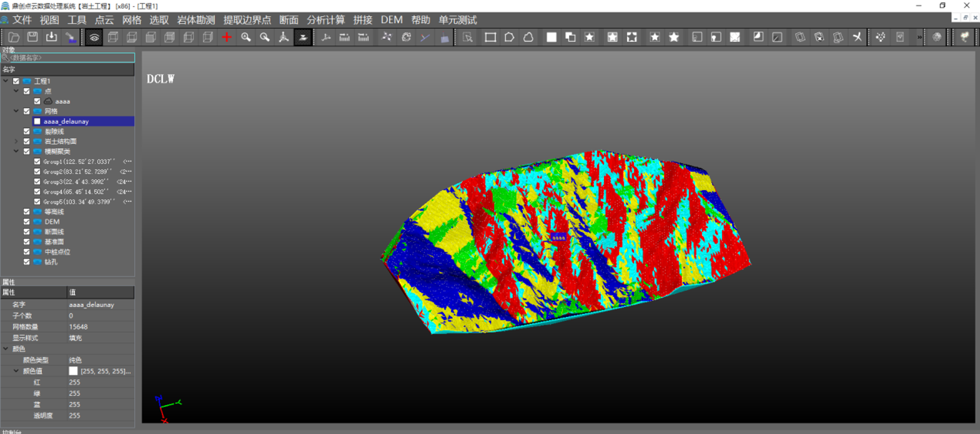Choose the rectangle selection tool
Image resolution: width=980 pixels, height=434 pixels.
point(490,37)
